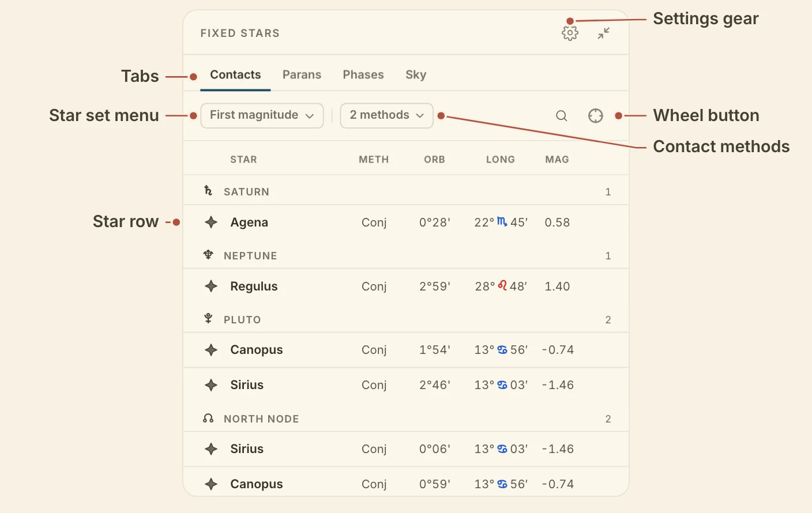The width and height of the screenshot is (812, 513).
Task: Collapse the PLUTO group header
Action: tap(406, 319)
